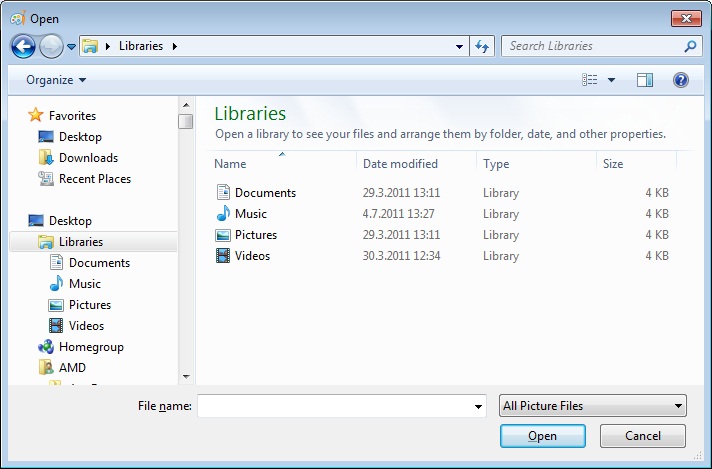Select Downloads under Favorites in sidebar
The image size is (712, 469).
click(88, 158)
